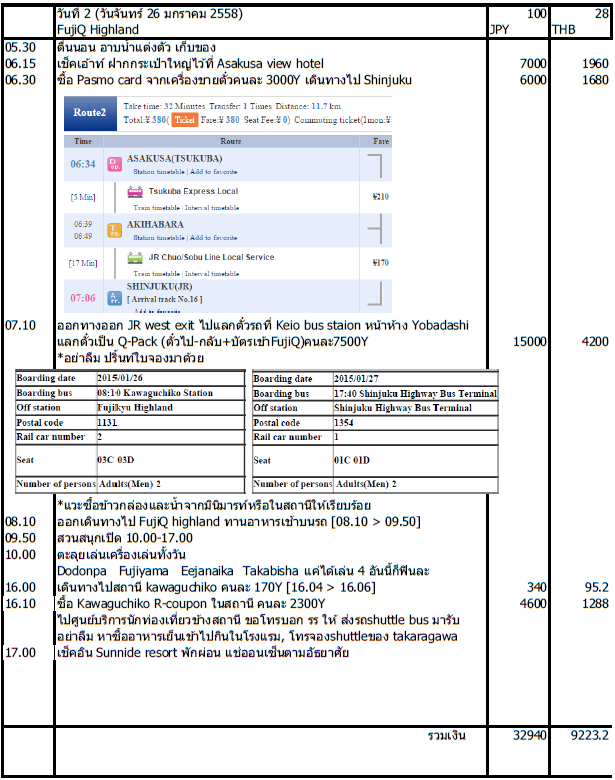Select the 9223.2 total THB cell
This screenshot has width=615, height=780.
tap(590, 735)
